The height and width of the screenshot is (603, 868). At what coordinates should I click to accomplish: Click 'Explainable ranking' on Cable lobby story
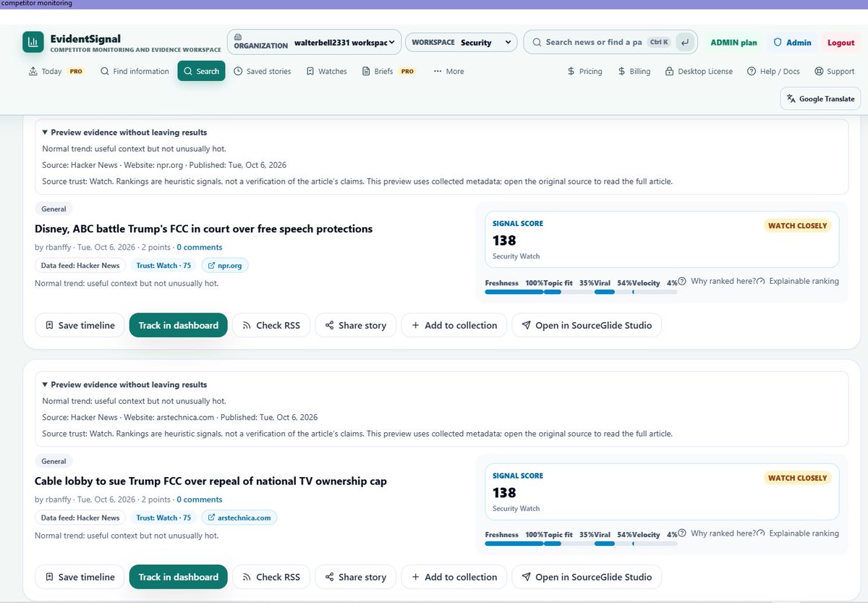coord(799,534)
